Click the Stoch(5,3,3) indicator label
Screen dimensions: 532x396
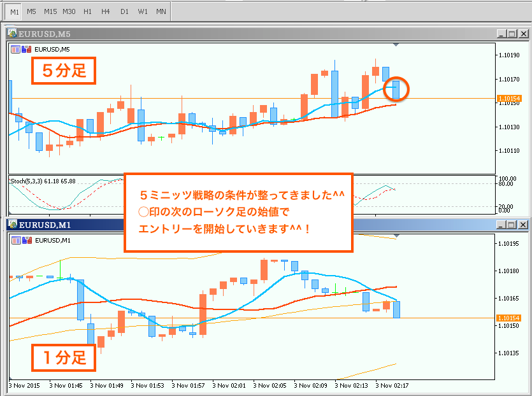(x=43, y=181)
